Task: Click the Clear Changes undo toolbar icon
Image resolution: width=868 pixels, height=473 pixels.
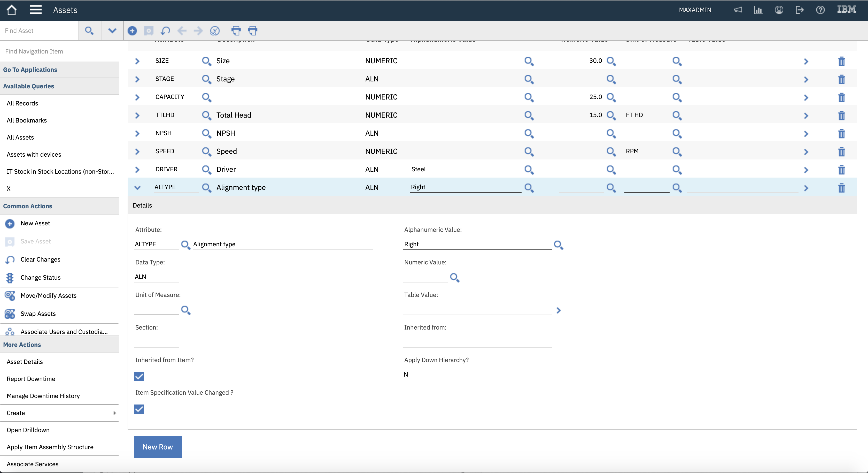Action: 165,31
